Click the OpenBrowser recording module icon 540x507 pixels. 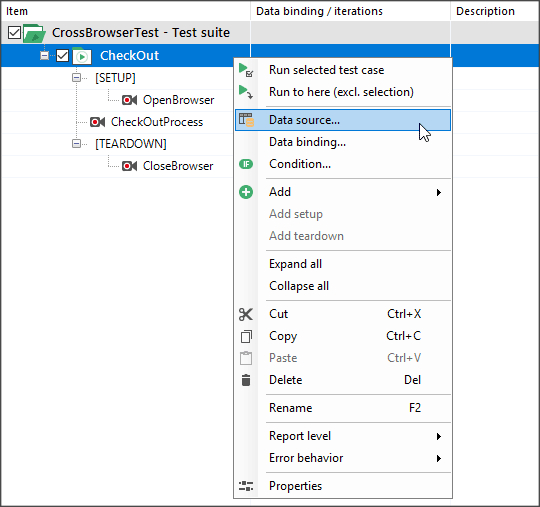[129, 100]
